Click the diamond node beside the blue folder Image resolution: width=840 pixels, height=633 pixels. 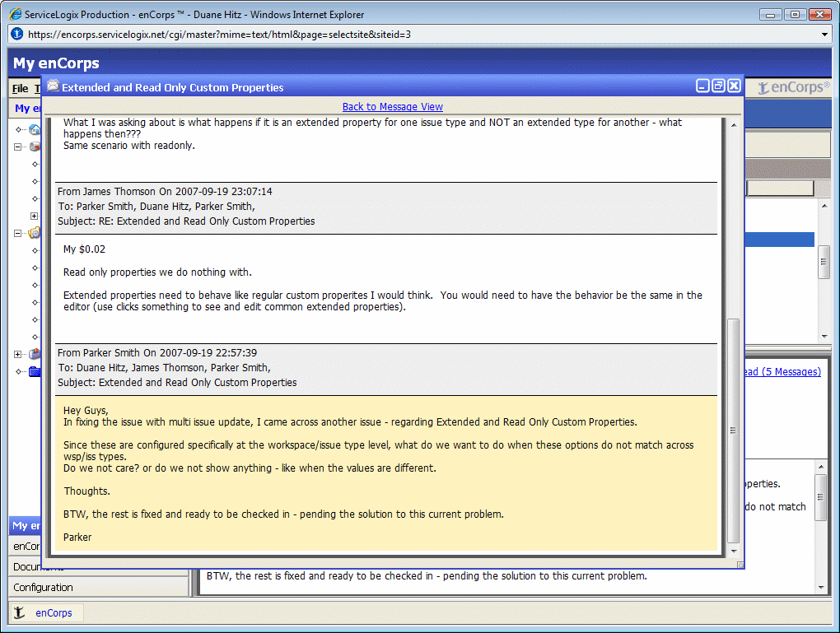click(19, 372)
